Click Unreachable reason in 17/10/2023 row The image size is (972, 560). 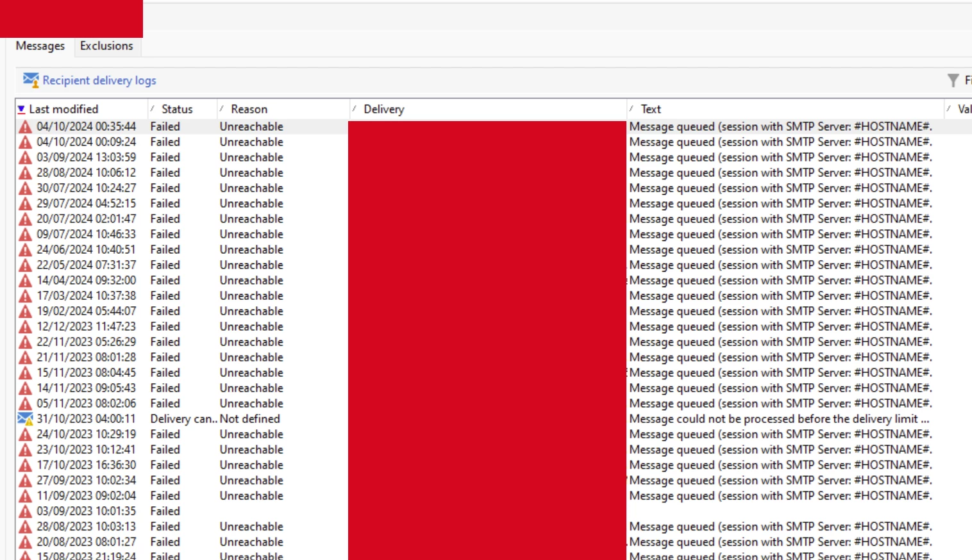click(x=251, y=465)
